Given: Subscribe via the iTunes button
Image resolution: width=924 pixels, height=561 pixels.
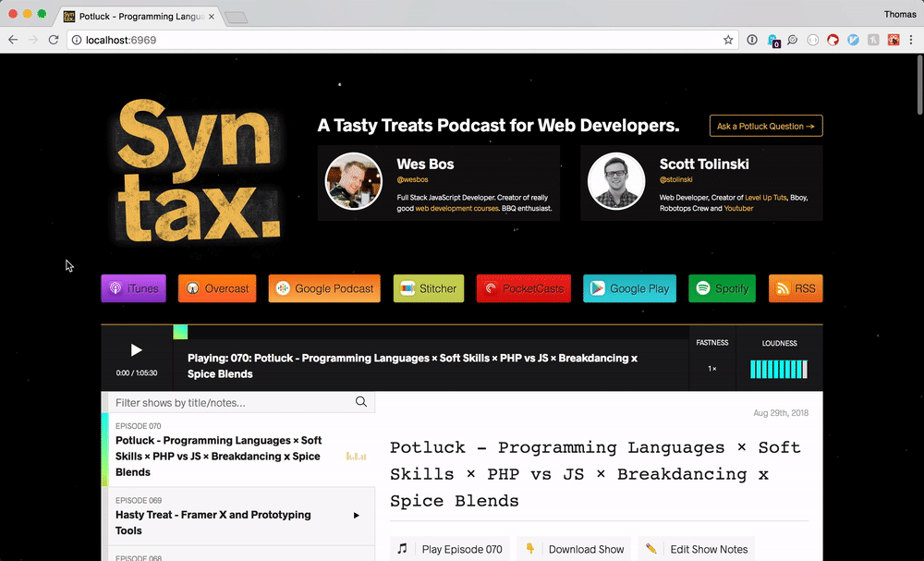Looking at the screenshot, I should click(133, 288).
